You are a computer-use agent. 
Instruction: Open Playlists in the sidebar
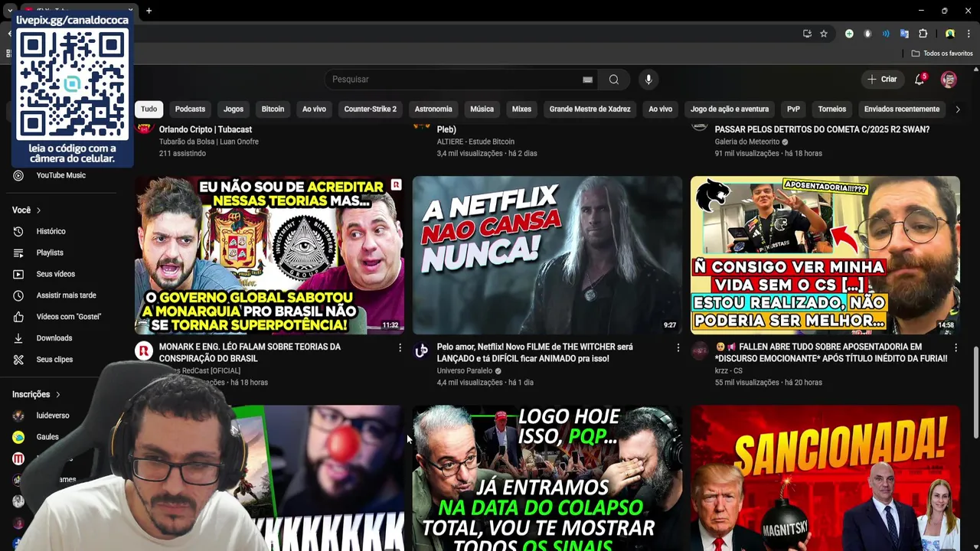[50, 253]
